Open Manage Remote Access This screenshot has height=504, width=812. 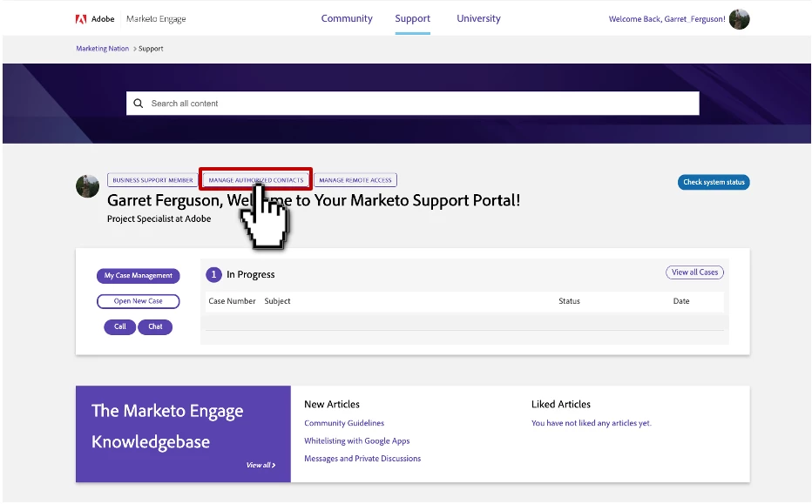pos(355,180)
